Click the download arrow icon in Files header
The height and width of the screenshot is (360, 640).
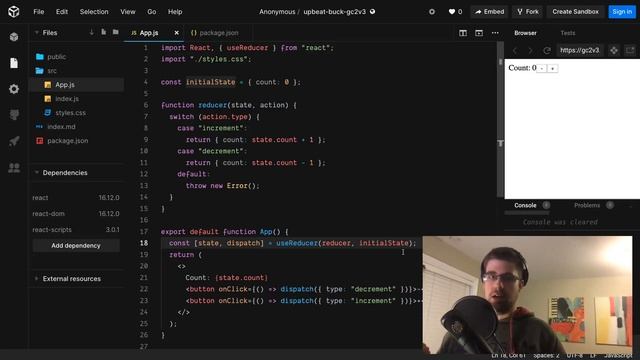click(91, 32)
